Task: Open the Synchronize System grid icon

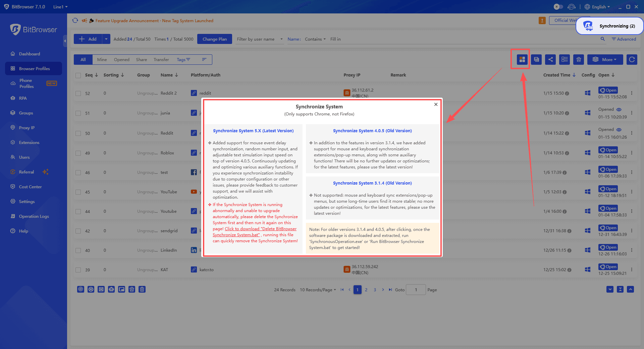Action: 522,59
